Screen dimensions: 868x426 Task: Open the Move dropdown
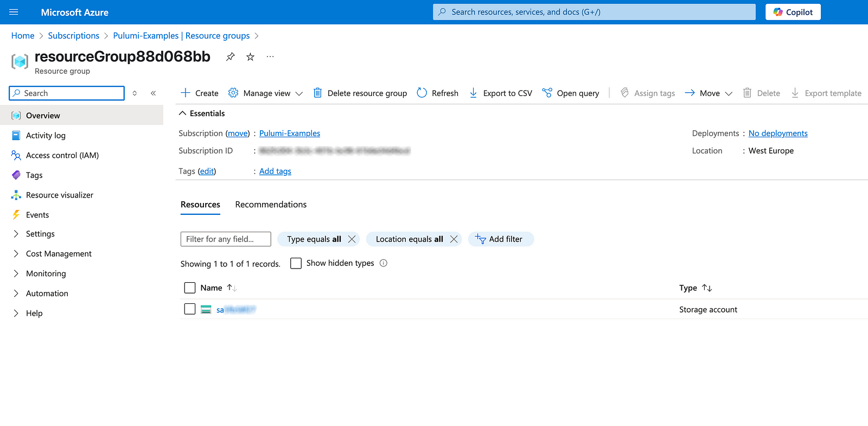coord(709,93)
